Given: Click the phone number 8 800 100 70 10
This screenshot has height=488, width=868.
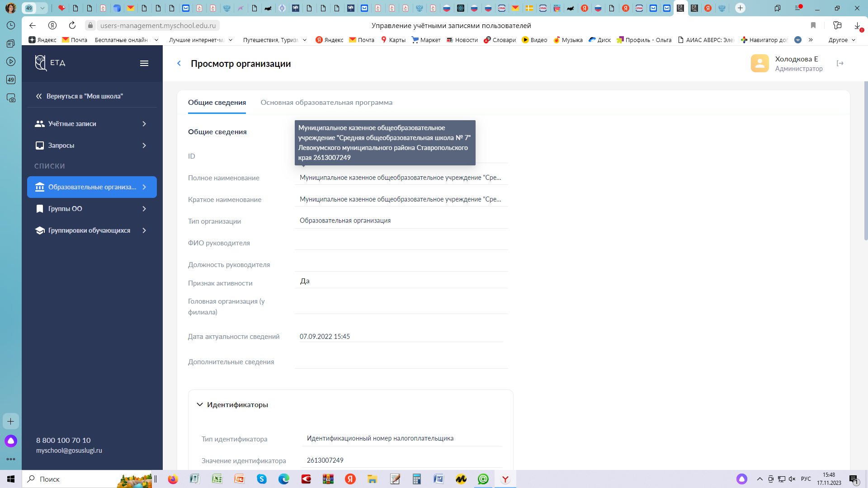Looking at the screenshot, I should [63, 440].
